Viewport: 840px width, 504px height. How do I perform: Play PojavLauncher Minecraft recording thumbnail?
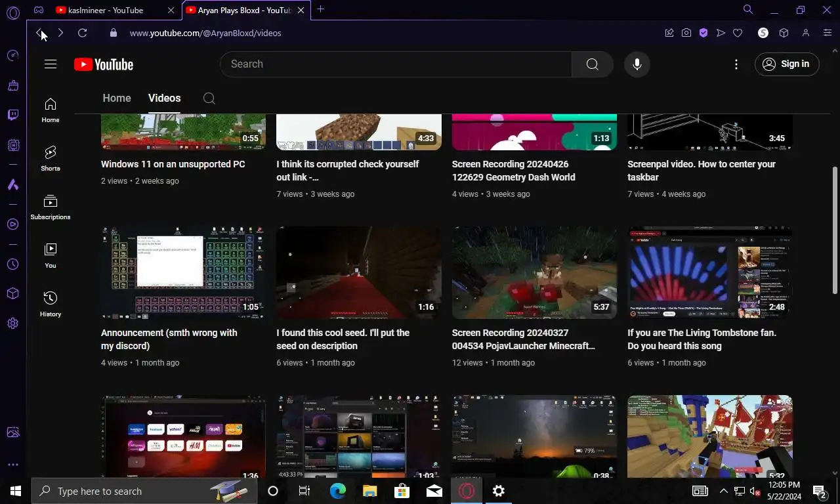click(x=534, y=272)
